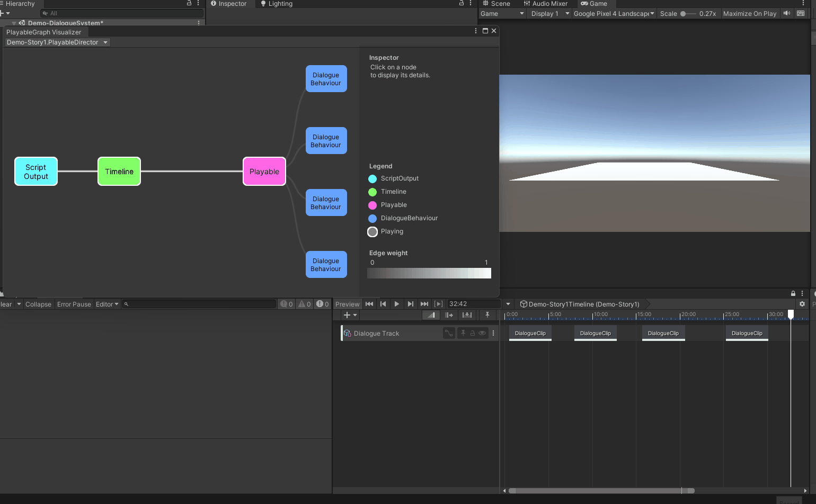Expand the Google Pixel 4 Landscape resolution dropdown
This screenshot has width=816, height=504.
tap(614, 14)
